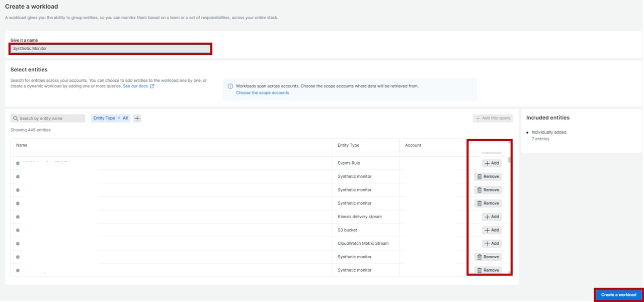Click the plus icon beside Entity Type filter

tap(137, 119)
